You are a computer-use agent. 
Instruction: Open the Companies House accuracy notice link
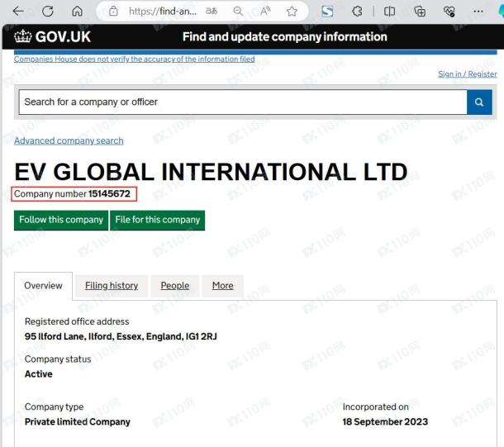click(x=135, y=59)
